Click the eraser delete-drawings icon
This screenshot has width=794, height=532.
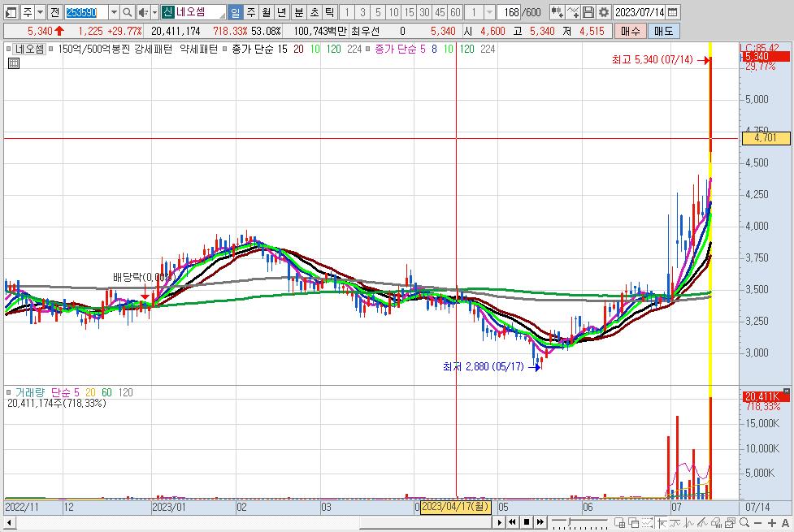716,523
